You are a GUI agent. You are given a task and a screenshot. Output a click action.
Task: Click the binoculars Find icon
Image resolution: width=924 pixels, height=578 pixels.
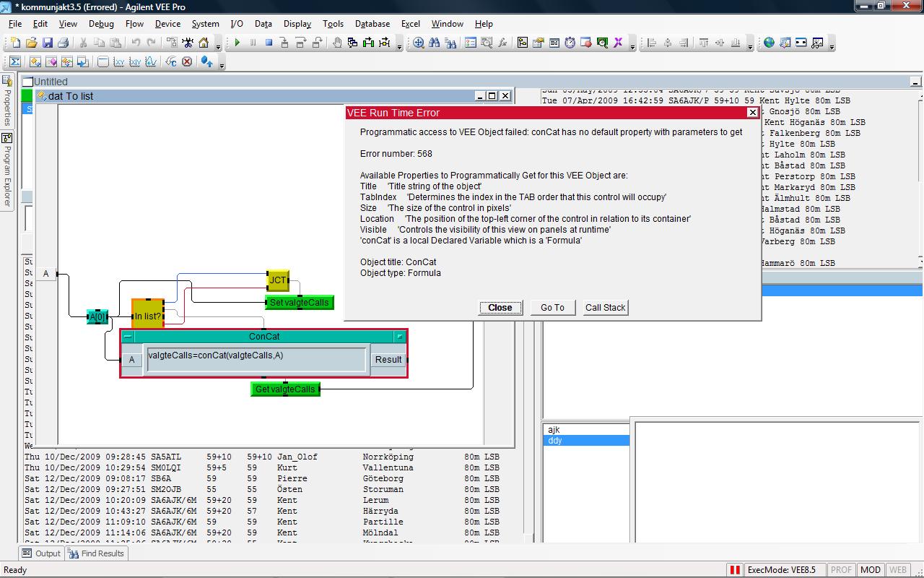coord(434,43)
